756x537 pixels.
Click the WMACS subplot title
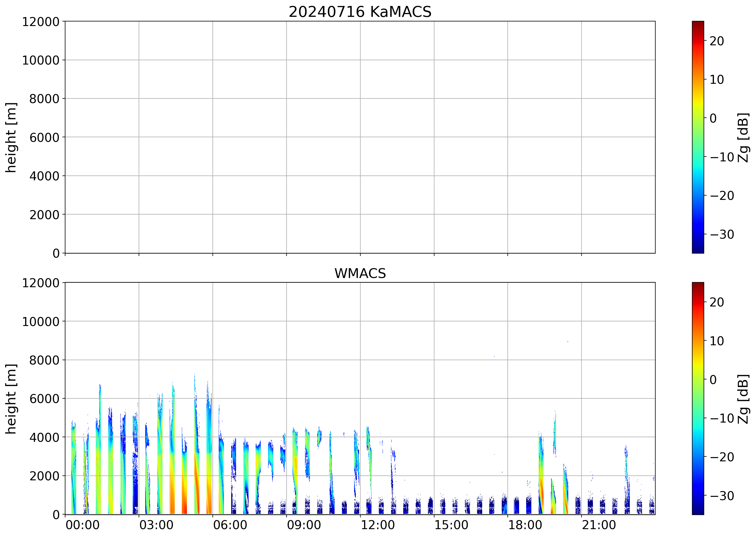360,273
